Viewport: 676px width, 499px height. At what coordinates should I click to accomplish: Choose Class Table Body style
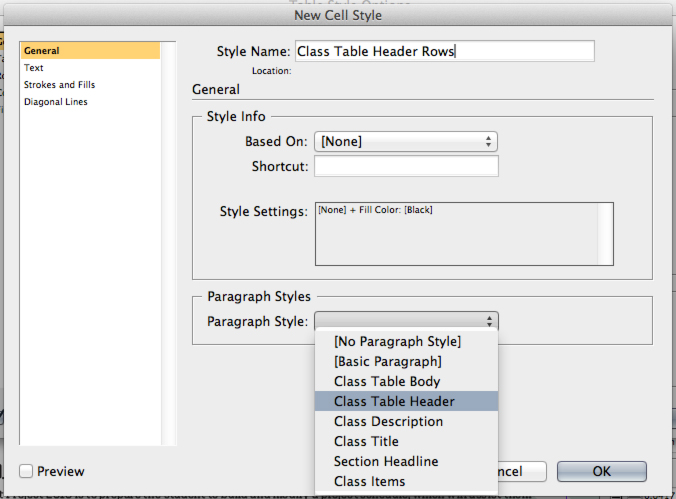point(406,382)
